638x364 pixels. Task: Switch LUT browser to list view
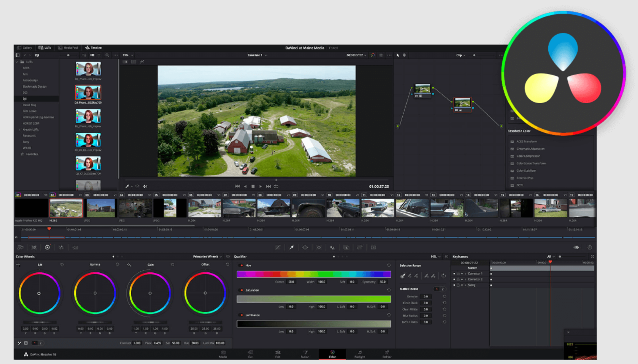[99, 55]
